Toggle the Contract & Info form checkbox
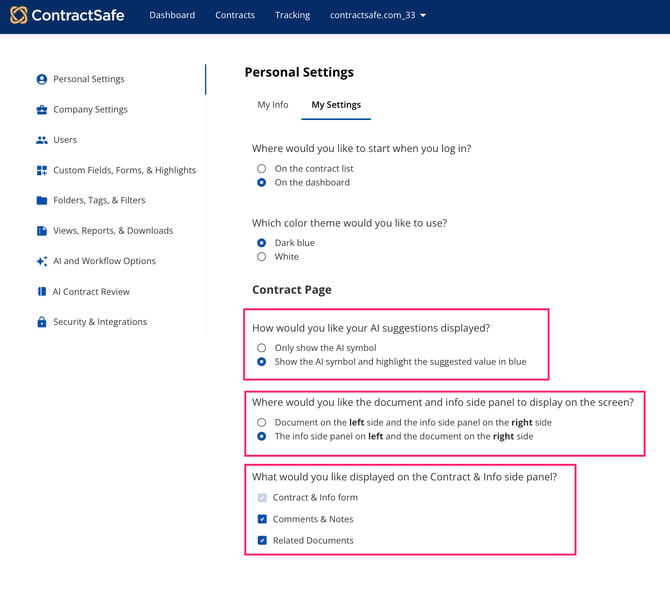 pos(262,497)
